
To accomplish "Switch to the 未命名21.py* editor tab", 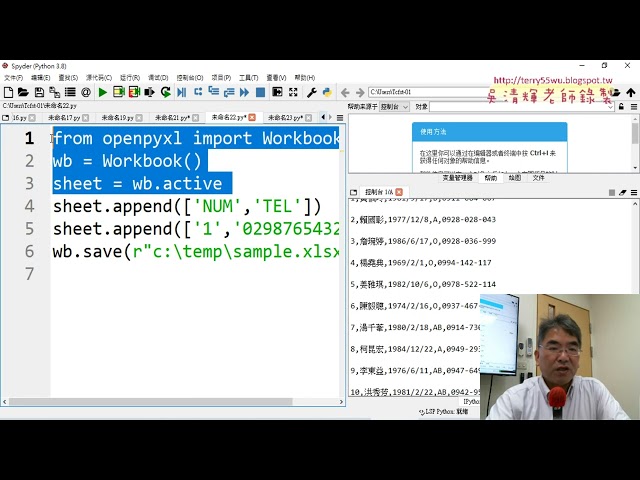I will pyautogui.click(x=172, y=118).
